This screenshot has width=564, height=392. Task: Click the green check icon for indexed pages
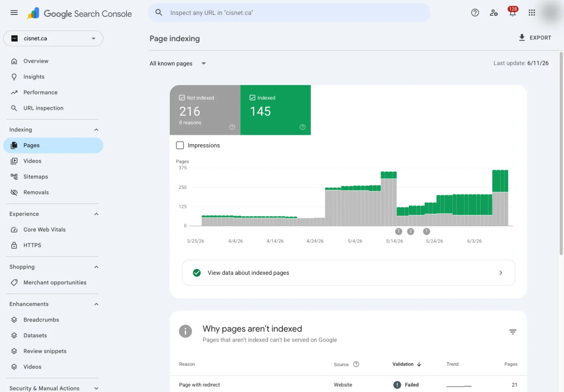coord(197,273)
